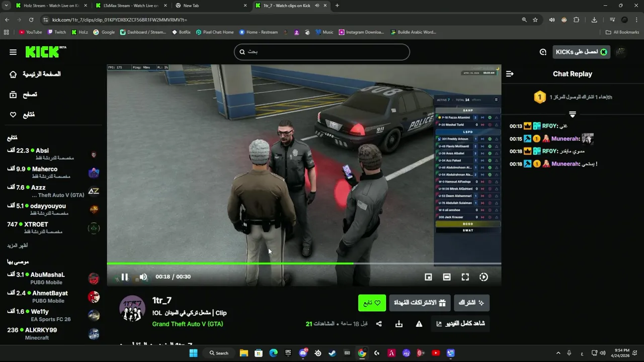This screenshot has width=644, height=362.
Task: Open AhmetBayat recommended channel
Action: point(53,297)
